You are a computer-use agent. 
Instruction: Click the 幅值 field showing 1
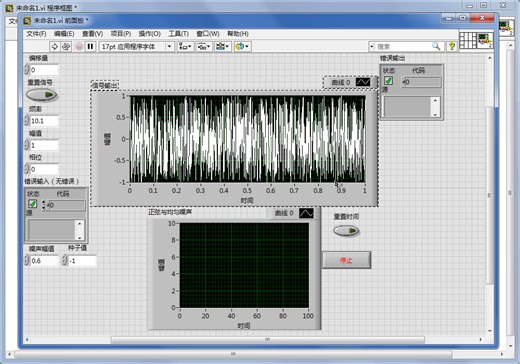(x=44, y=145)
